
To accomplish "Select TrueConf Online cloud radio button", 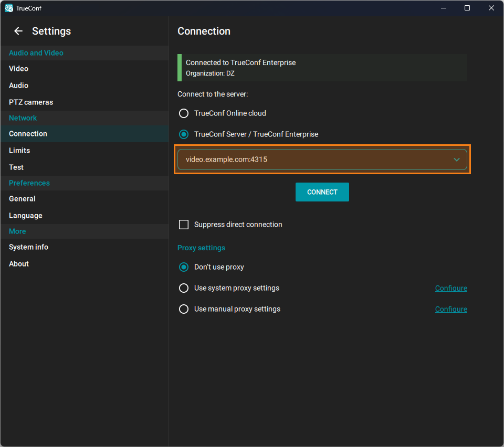I will click(184, 113).
